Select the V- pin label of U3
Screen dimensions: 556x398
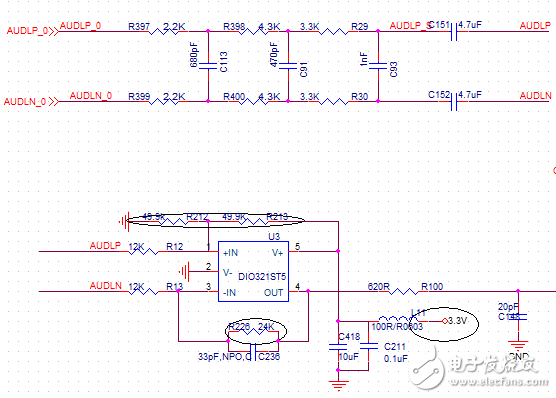click(x=228, y=273)
